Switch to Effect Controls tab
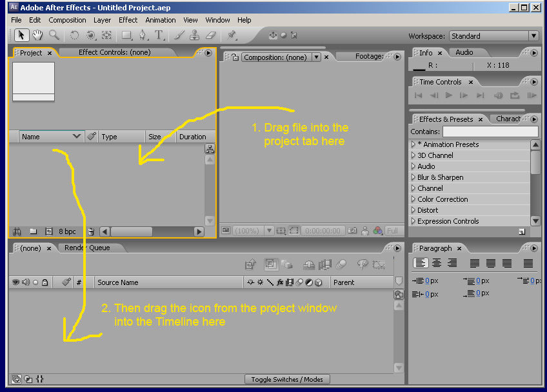Screen dimensions: 547x392 [x=114, y=52]
